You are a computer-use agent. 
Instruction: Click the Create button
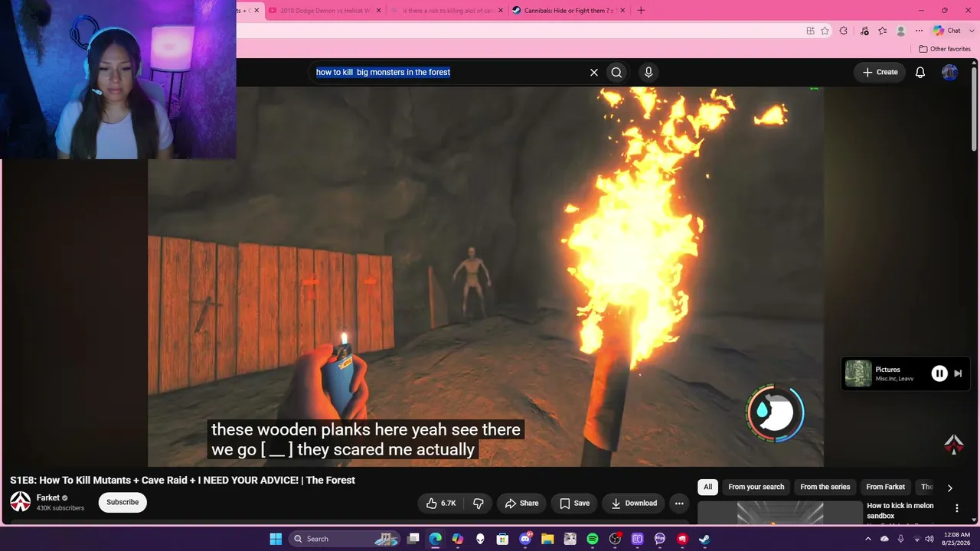[880, 72]
